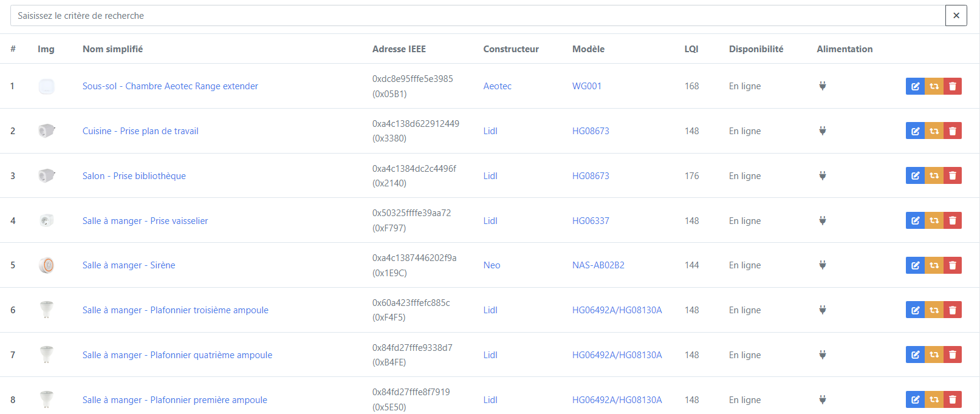The width and height of the screenshot is (980, 414).
Task: Open model WG001 link
Action: click(x=587, y=86)
